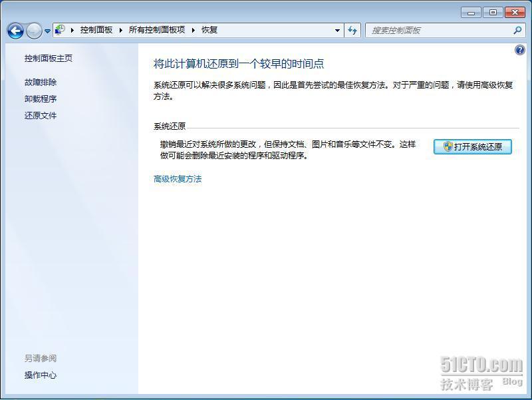Select 控制面板 in the breadcrumb path

[x=96, y=30]
